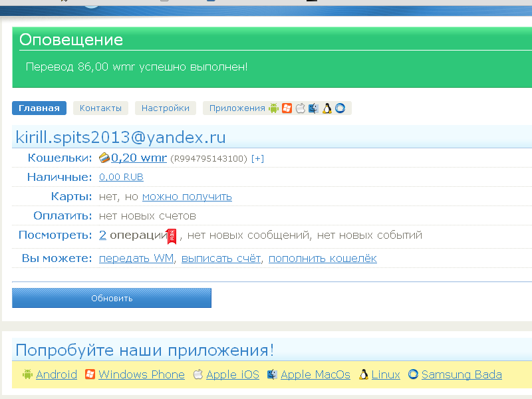Click the Bada icon before Samsung Bada link
This screenshot has width=532, height=399.
click(x=413, y=374)
